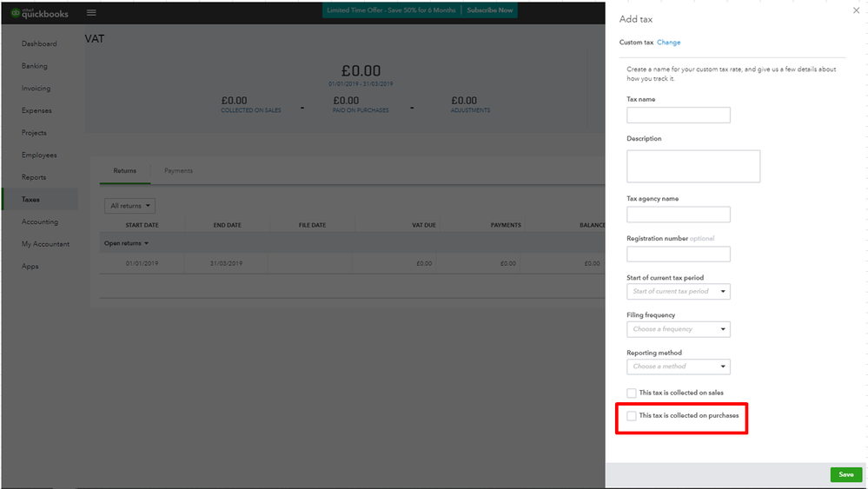868x489 pixels.
Task: Click the 31/03/2019 end date cell
Action: point(226,263)
